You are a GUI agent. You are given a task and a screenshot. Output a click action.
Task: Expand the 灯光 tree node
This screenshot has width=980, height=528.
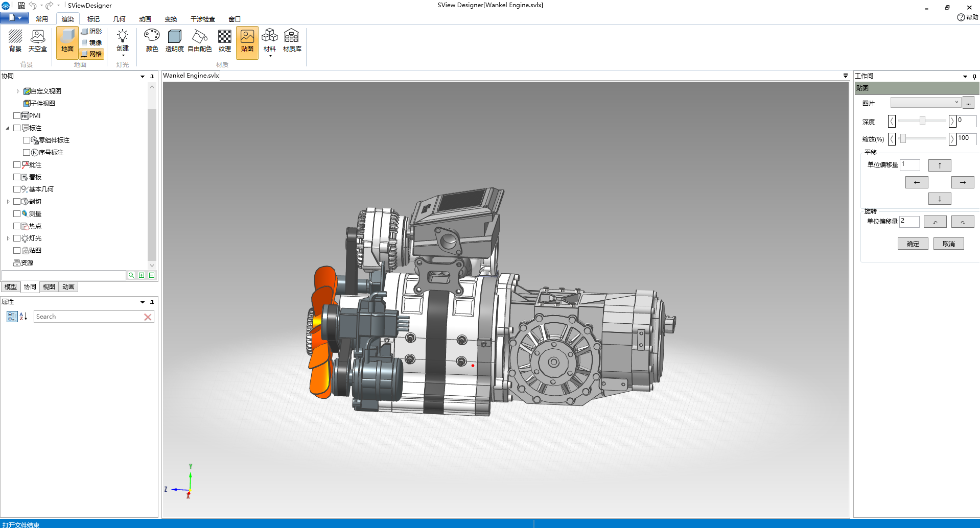pos(8,238)
